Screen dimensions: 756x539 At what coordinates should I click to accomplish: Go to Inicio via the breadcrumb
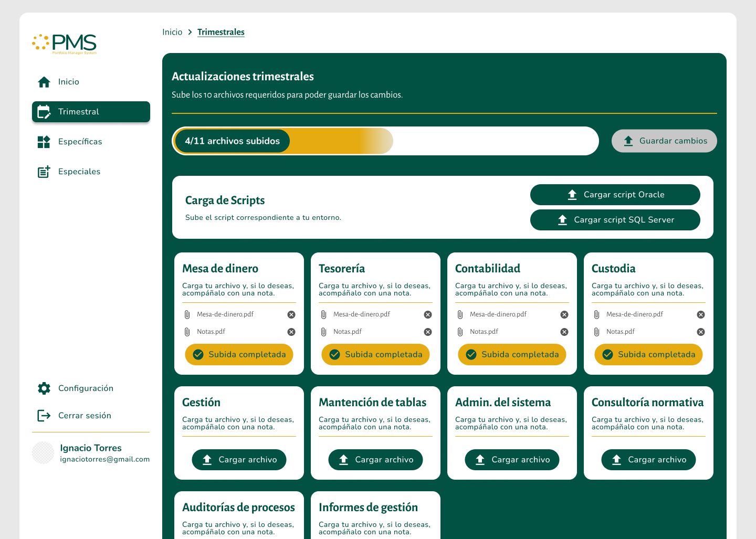coord(172,32)
